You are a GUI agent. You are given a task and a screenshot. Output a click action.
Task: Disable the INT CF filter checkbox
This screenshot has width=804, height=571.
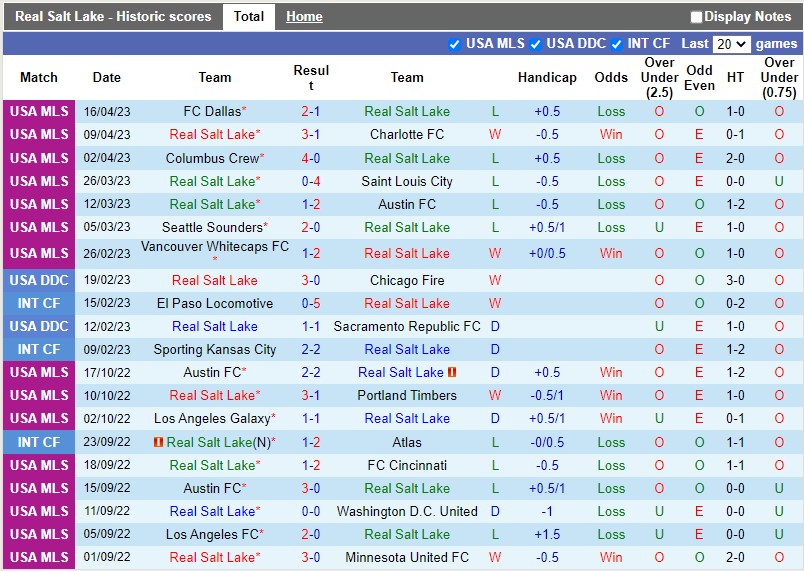[617, 44]
